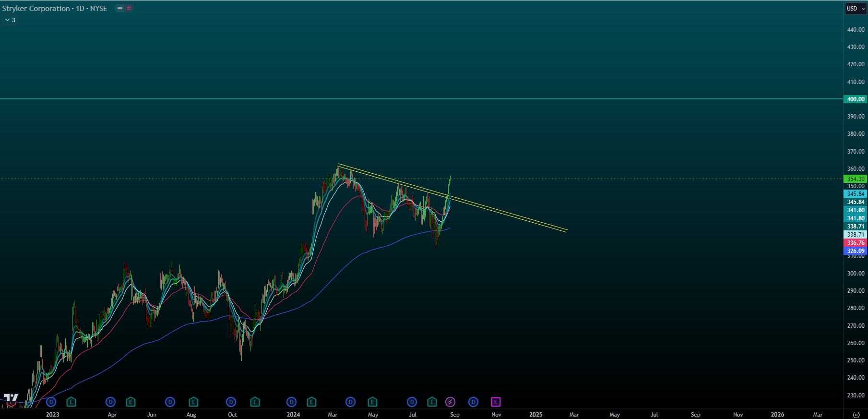Click the dividend marker above the 2023 label
The image size is (868, 419).
[x=51, y=402]
